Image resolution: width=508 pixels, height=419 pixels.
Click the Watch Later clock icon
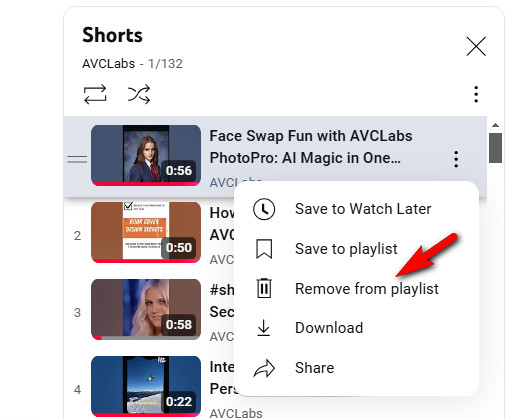coord(264,209)
